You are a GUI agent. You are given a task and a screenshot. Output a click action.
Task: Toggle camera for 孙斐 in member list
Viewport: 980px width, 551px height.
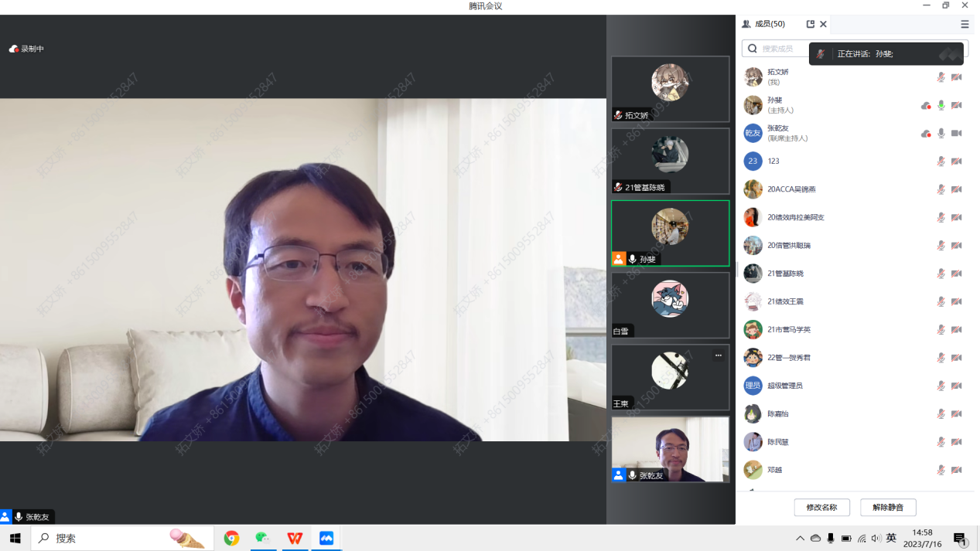pyautogui.click(x=956, y=105)
